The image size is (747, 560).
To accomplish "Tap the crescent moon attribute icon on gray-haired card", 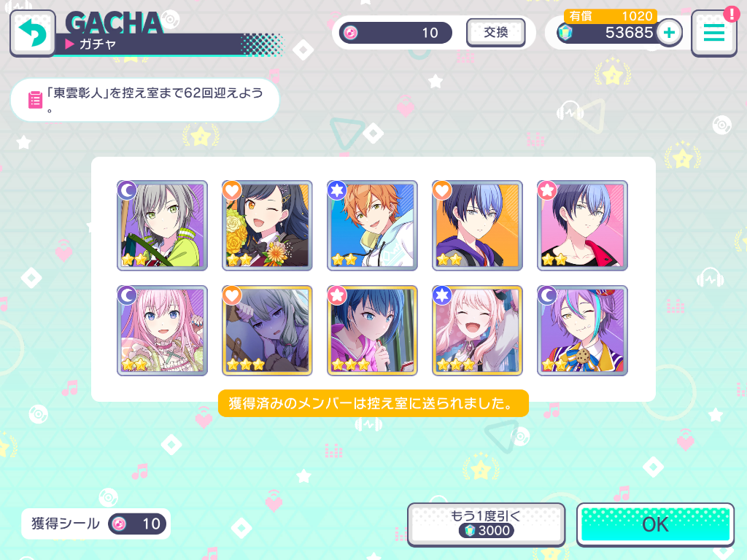I will click(127, 190).
